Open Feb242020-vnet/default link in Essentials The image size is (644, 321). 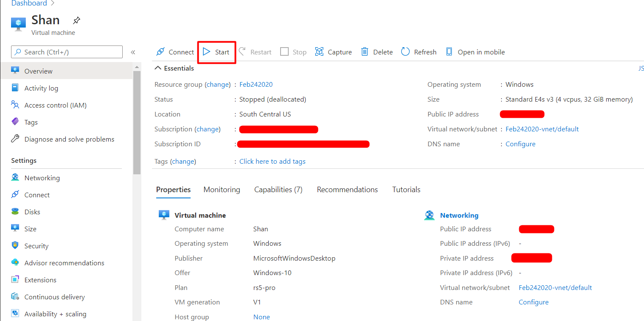[542, 129]
